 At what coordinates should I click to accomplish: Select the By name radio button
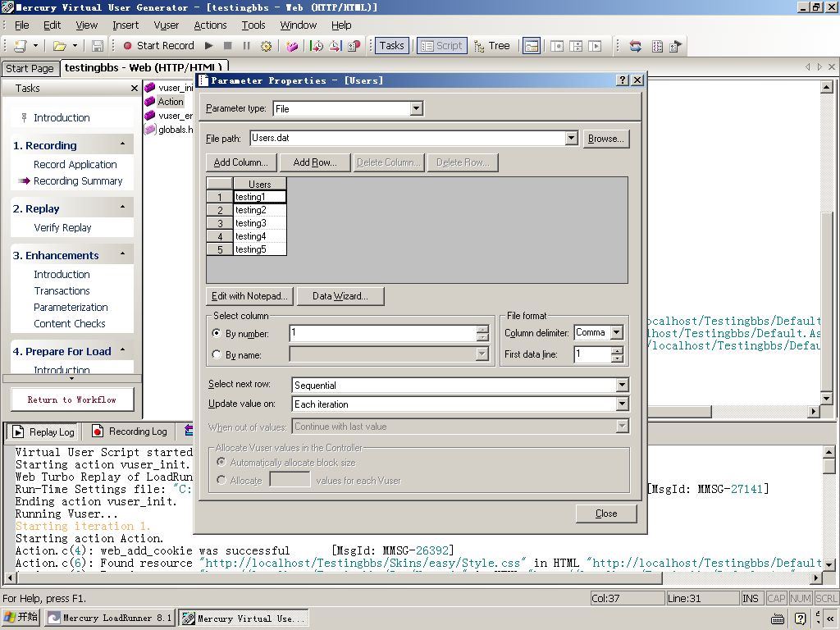[217, 354]
